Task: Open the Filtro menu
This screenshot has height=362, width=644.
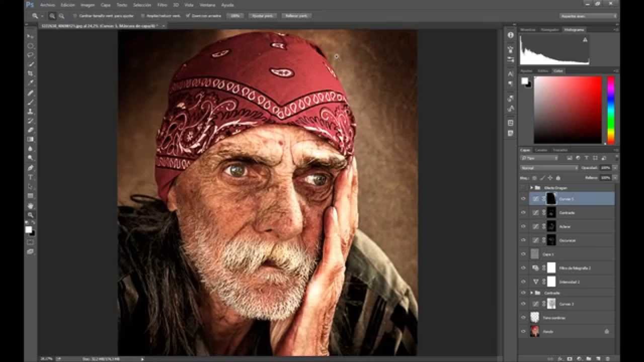Action: tap(162, 5)
